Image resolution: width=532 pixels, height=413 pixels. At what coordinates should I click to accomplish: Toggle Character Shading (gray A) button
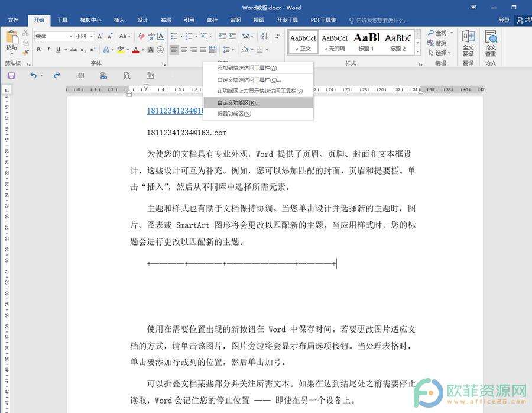tap(151, 50)
